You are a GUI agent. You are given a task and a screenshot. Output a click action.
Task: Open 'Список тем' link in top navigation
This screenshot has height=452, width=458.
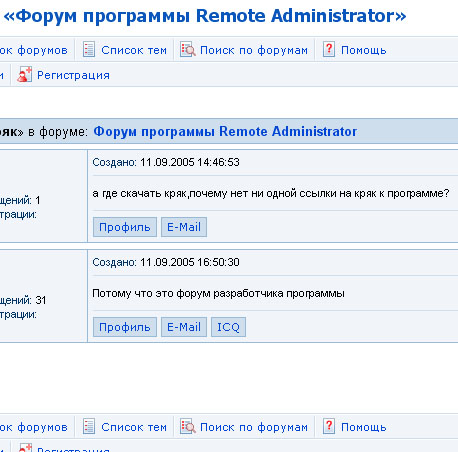tap(134, 50)
